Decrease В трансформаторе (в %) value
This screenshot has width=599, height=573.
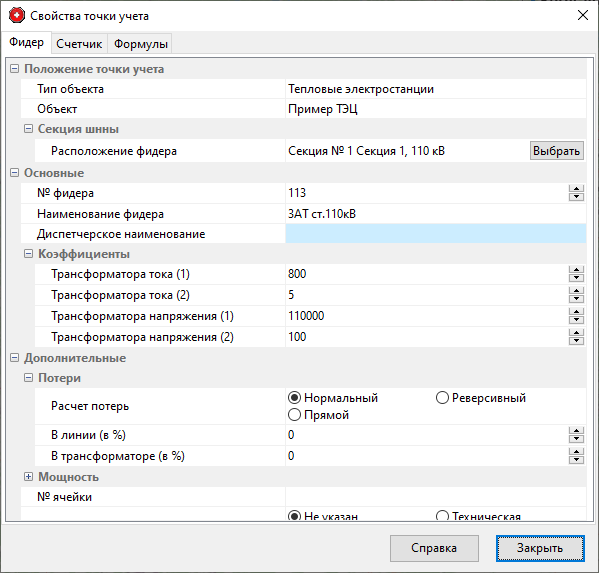click(x=576, y=460)
